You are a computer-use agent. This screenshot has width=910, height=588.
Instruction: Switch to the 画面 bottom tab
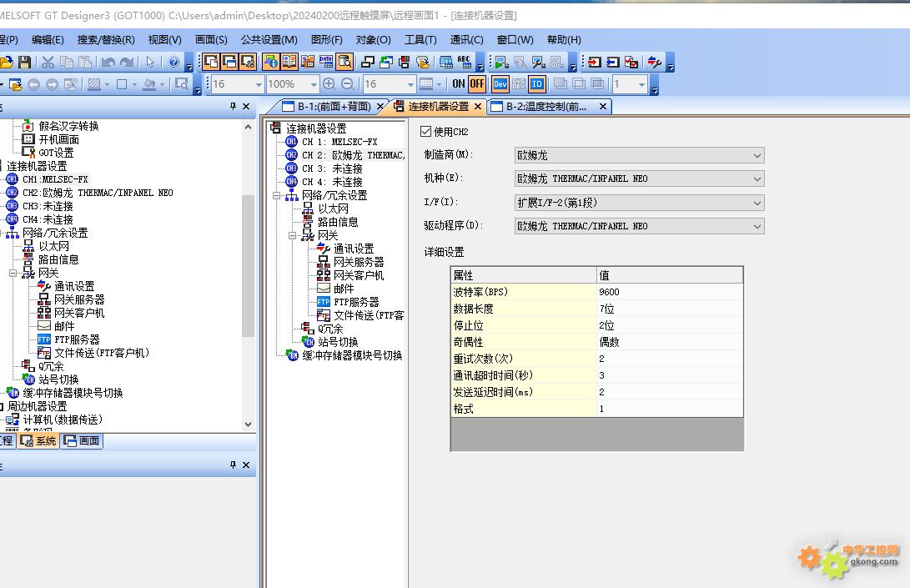point(82,441)
